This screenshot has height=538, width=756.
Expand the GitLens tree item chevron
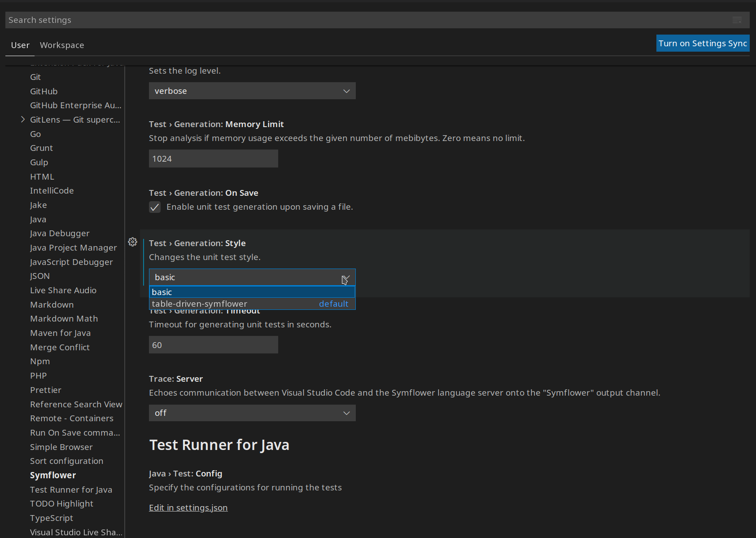pyautogui.click(x=23, y=119)
